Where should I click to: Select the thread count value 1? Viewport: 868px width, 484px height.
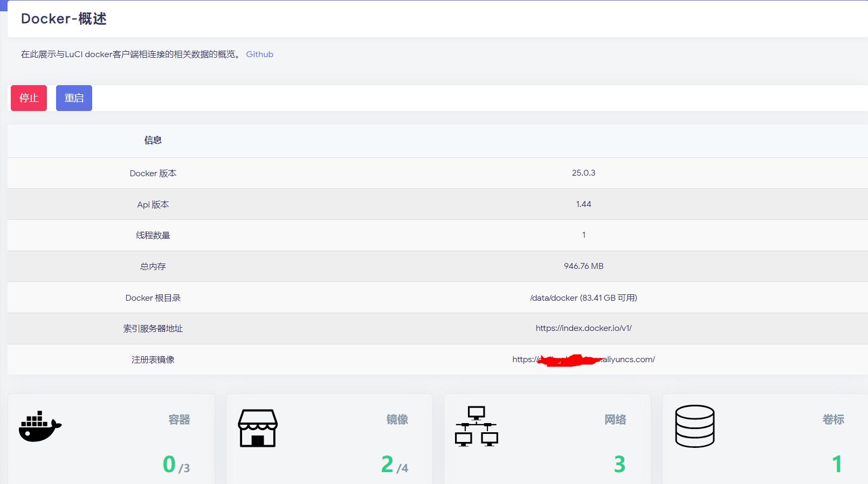[x=584, y=235]
